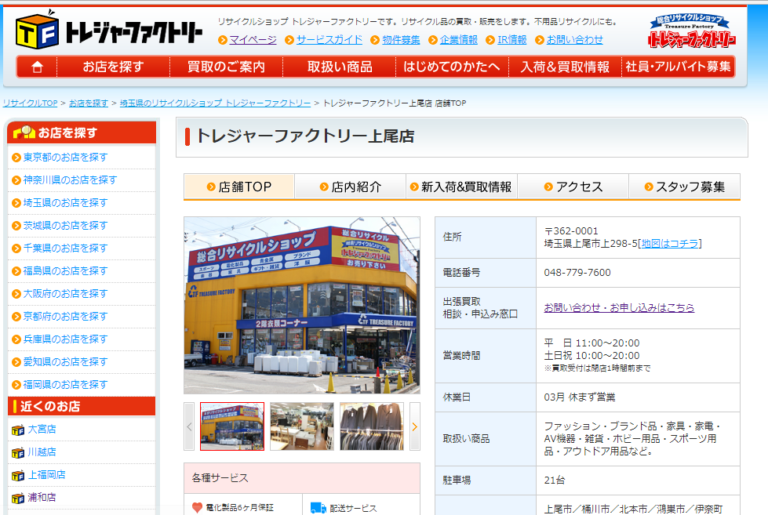
Task: Open the お問い合わせ link in the header
Action: (575, 40)
